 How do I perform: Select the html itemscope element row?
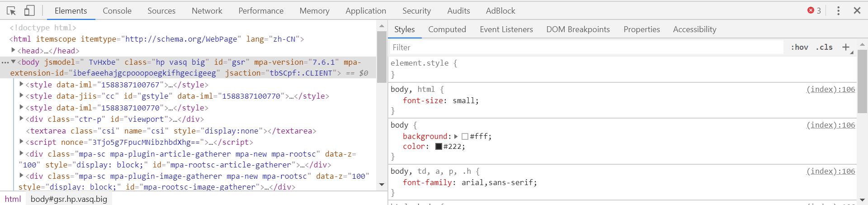pyautogui.click(x=157, y=39)
